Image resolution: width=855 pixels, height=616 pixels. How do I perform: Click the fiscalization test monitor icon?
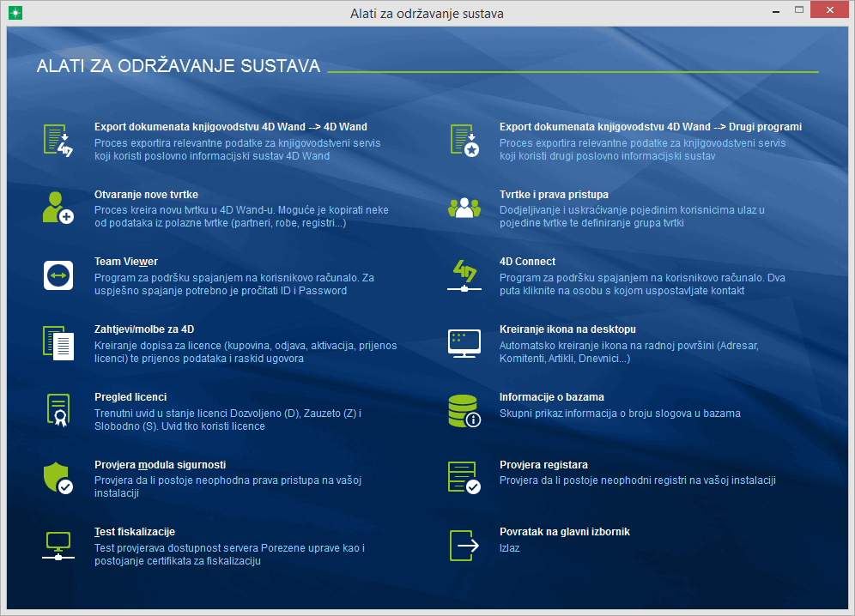[58, 546]
